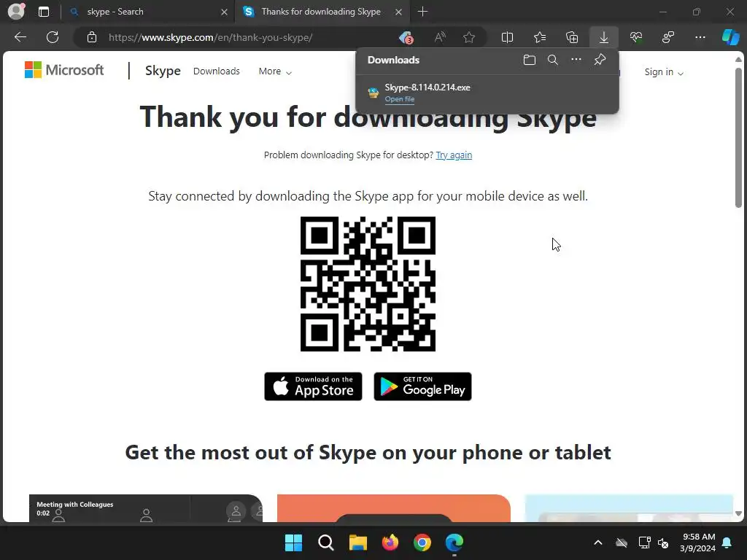Screen dimensions: 747x560
Task: Refresh the current page
Action: [53, 37]
